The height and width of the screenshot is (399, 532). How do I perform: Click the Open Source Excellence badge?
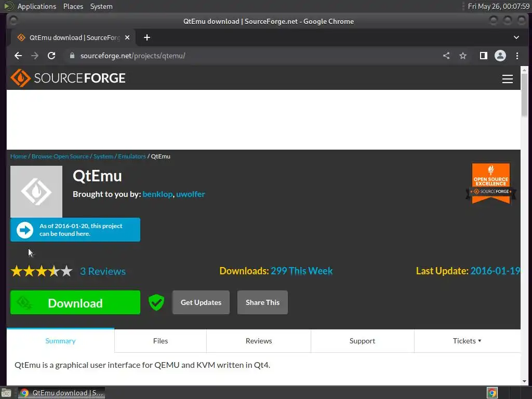coord(491,183)
